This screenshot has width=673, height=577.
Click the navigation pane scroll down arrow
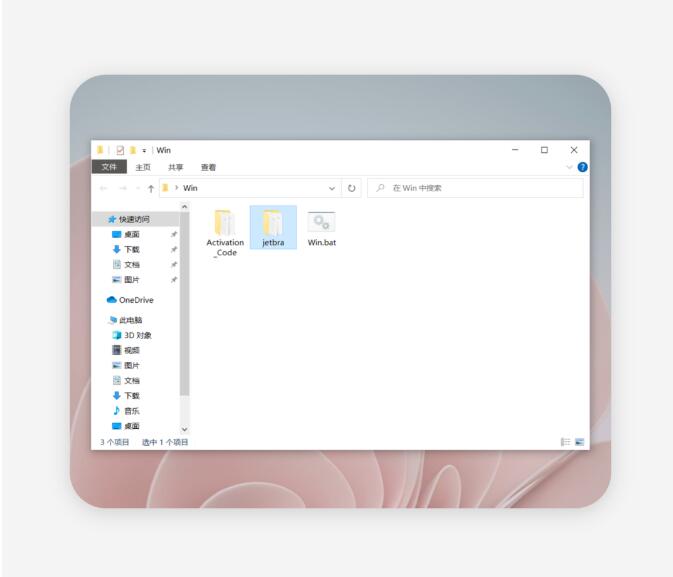click(184, 429)
